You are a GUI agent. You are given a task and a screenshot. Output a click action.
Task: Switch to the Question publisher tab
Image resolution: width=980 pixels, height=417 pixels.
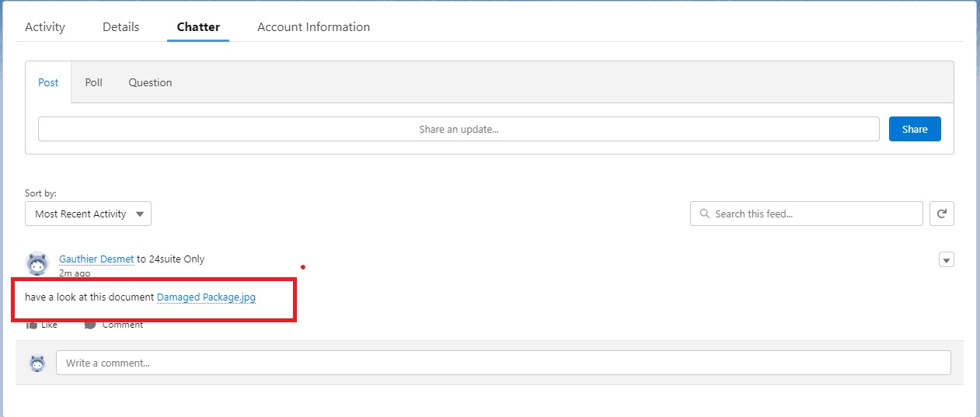point(150,82)
